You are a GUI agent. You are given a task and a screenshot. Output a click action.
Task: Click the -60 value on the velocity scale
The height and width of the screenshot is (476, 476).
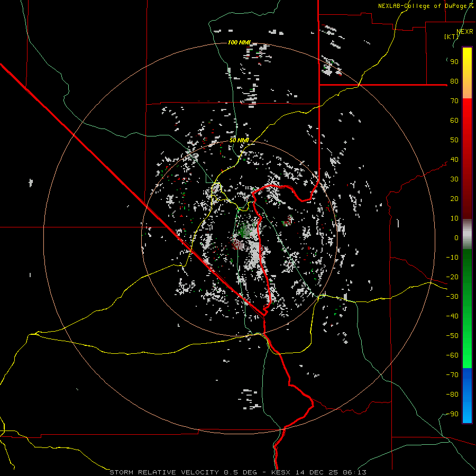pyautogui.click(x=452, y=355)
